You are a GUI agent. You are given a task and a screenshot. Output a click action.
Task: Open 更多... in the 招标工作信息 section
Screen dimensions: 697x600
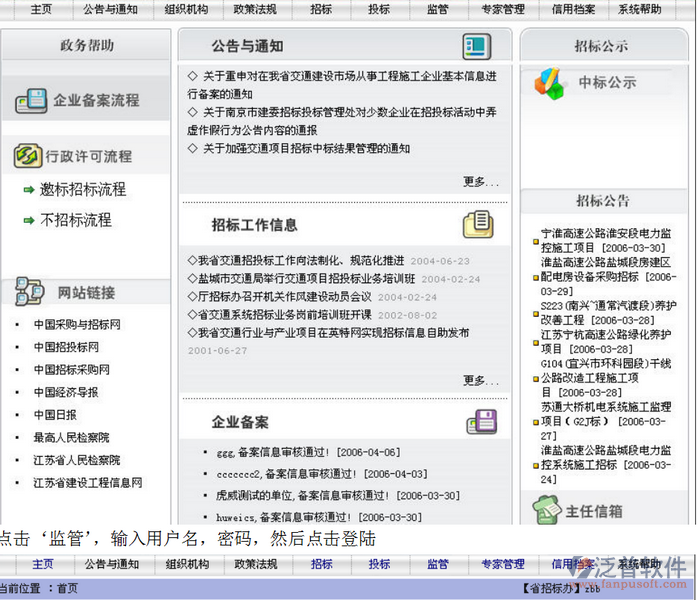pos(480,380)
